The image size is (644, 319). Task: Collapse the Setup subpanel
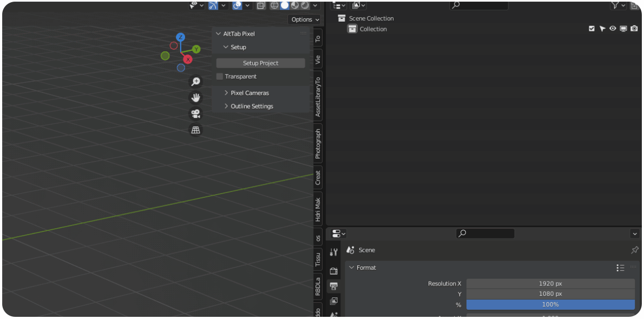(226, 47)
